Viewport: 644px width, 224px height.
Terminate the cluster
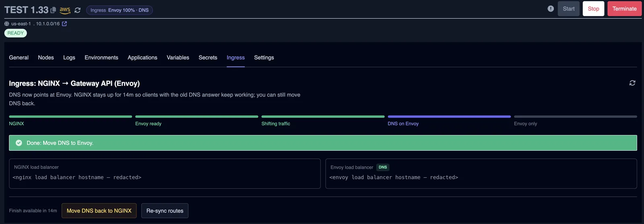624,9
